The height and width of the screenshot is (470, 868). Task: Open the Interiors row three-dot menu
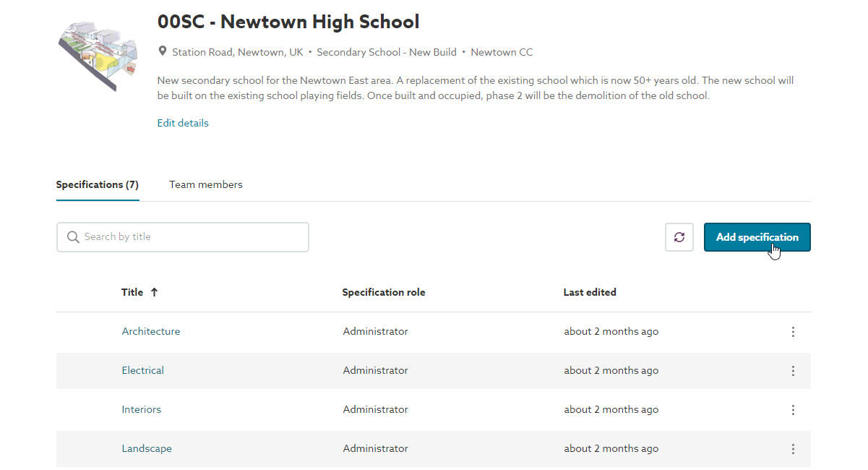click(x=793, y=410)
